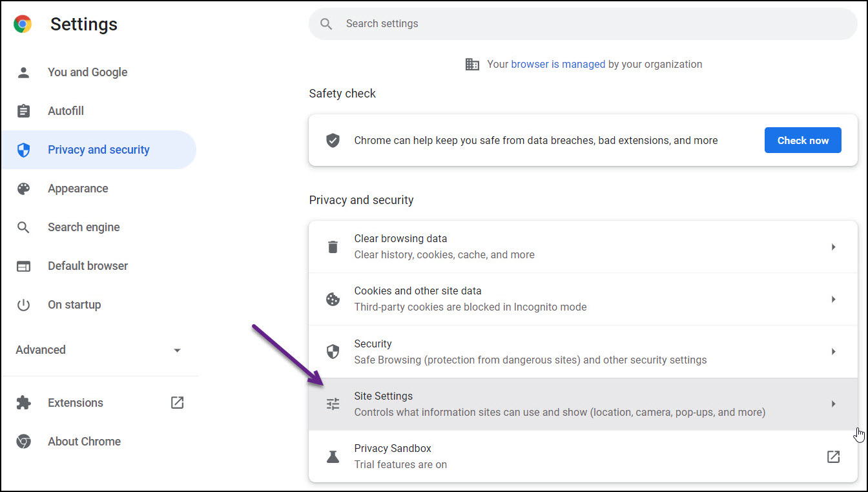Screen dimensions: 868x492
Task: Click Privacy Sandbox title text
Action: click(393, 448)
